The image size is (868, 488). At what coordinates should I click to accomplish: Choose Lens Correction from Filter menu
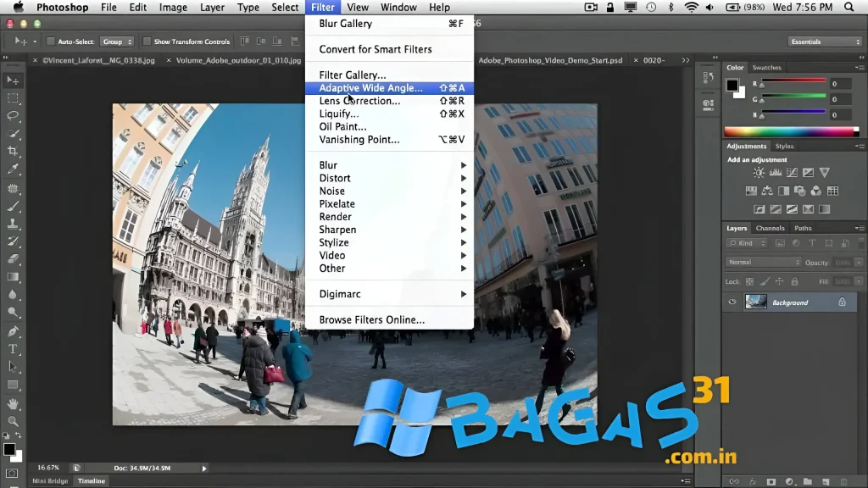pyautogui.click(x=390, y=101)
